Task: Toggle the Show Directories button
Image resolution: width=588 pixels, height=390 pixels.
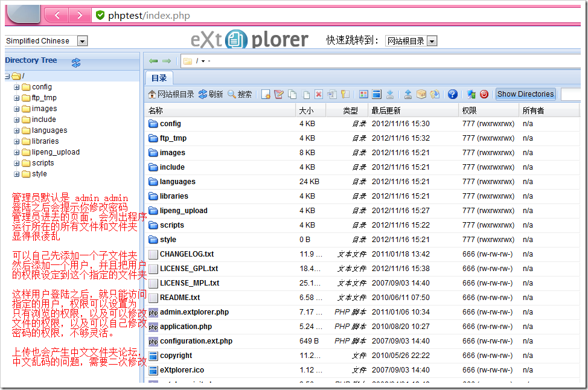Action: tap(525, 94)
